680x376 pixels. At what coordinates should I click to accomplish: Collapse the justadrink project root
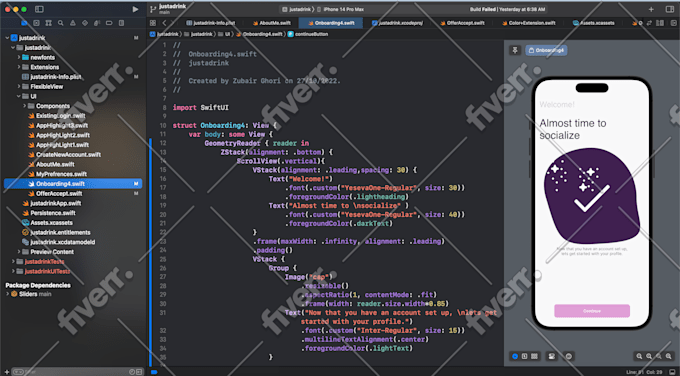click(7, 38)
